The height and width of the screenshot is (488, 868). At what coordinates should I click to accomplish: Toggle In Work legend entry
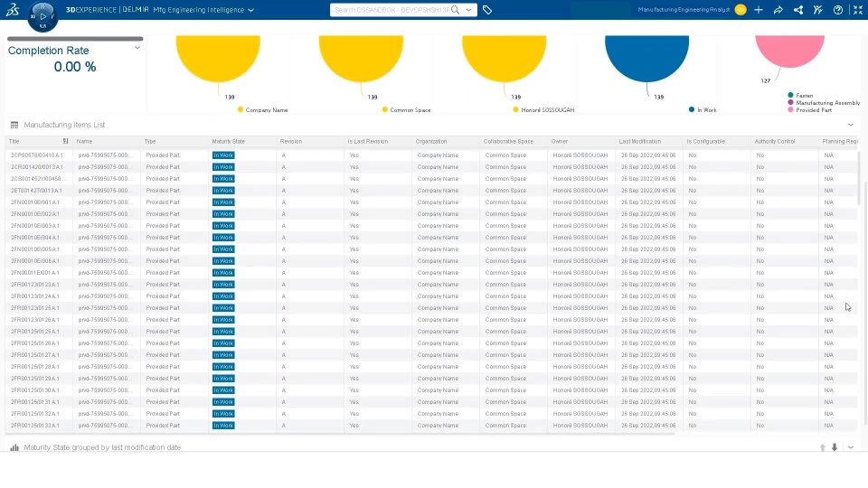tap(703, 109)
